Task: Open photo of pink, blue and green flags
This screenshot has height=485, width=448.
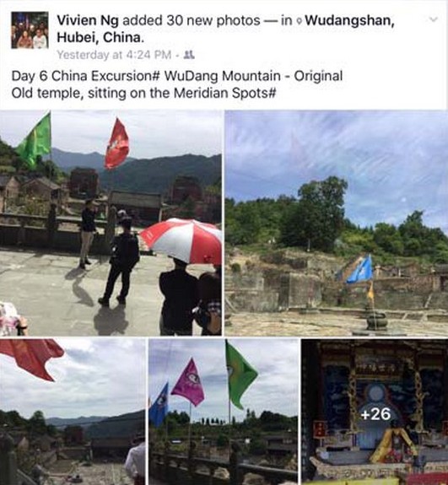Action: 224,412
